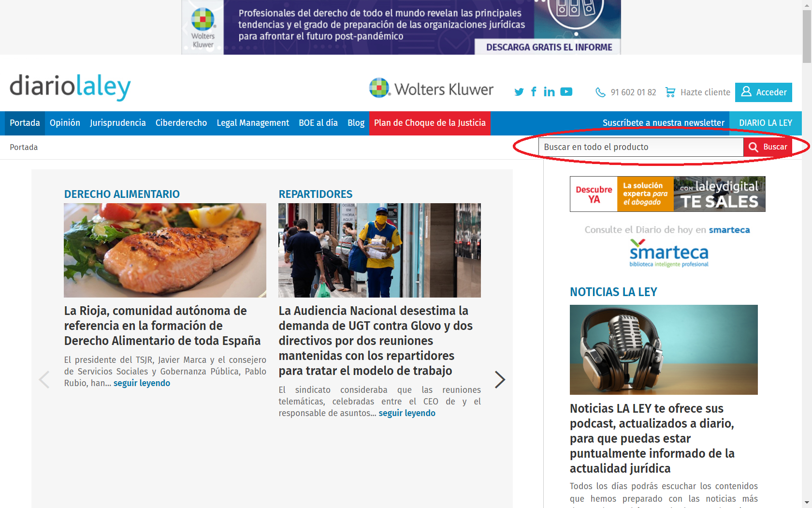The image size is (812, 508).
Task: Click the phone icon beside 91 602 01 82
Action: pos(600,92)
